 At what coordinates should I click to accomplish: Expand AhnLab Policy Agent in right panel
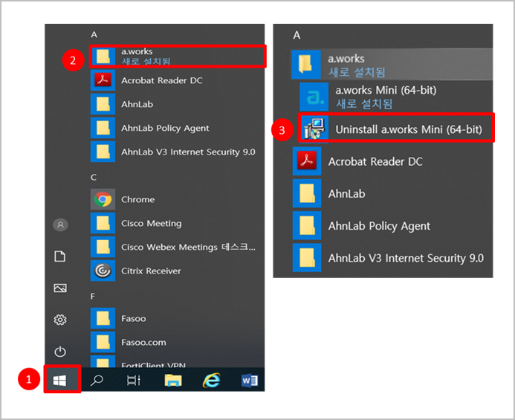392,225
